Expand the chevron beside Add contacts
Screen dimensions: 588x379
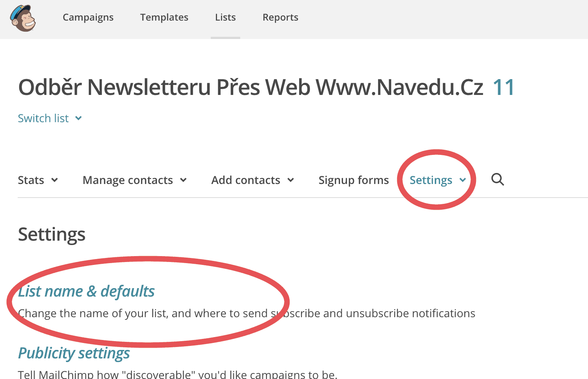[291, 180]
